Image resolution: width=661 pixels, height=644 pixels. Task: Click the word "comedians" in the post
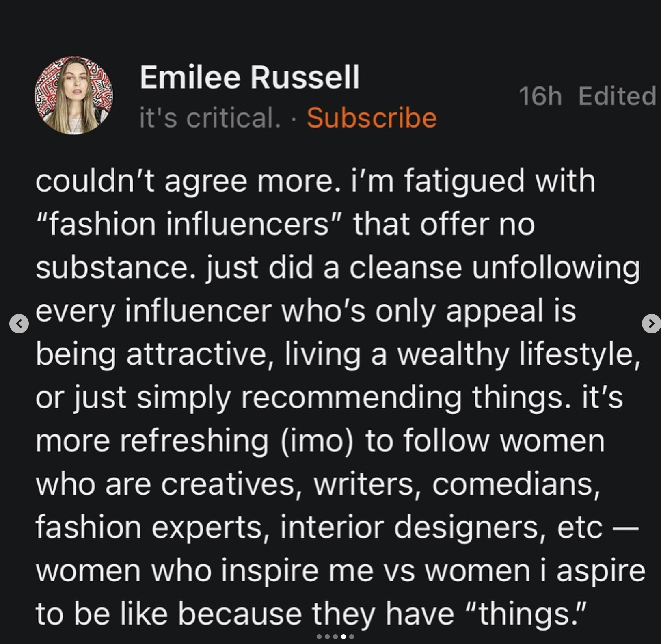tap(516, 484)
